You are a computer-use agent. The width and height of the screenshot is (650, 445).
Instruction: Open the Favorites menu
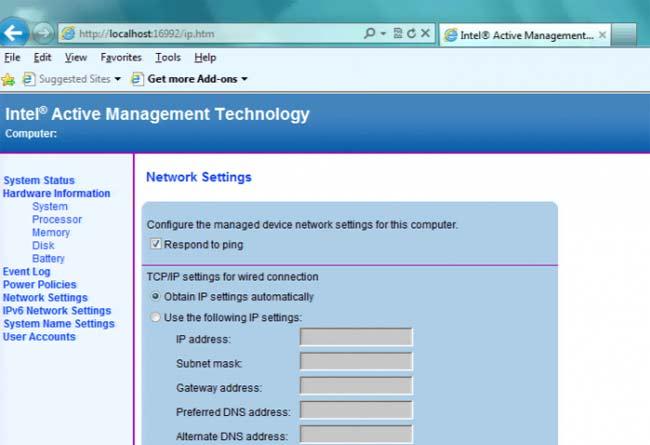pos(121,58)
